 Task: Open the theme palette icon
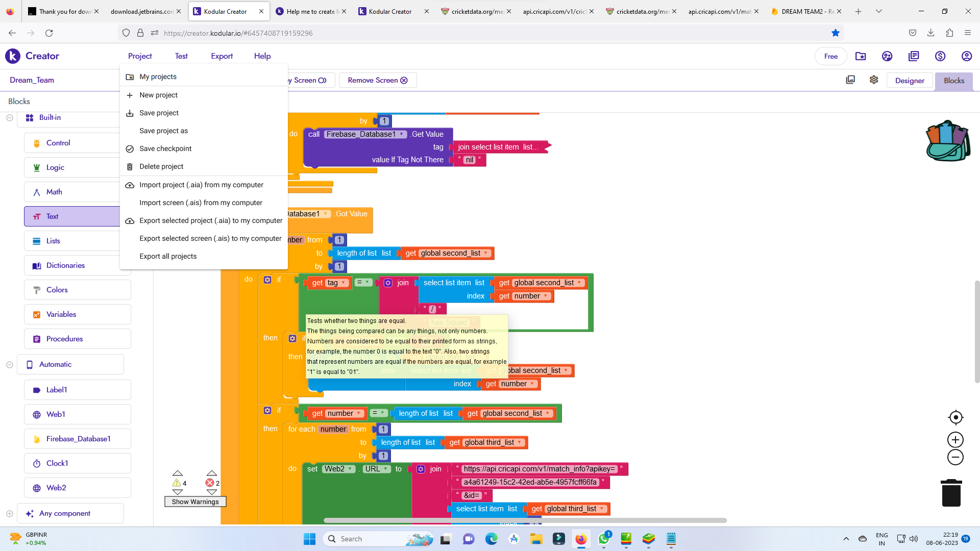tap(887, 56)
